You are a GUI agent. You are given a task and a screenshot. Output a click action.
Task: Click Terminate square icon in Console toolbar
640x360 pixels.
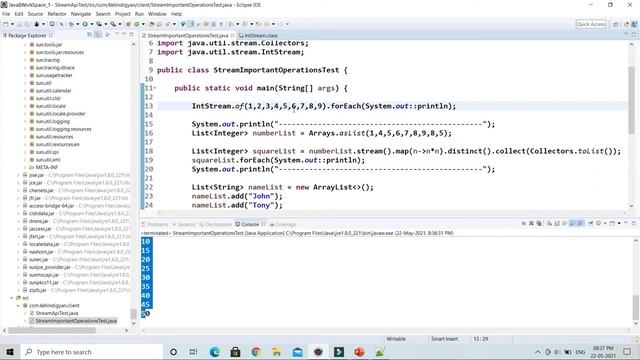coord(524,223)
